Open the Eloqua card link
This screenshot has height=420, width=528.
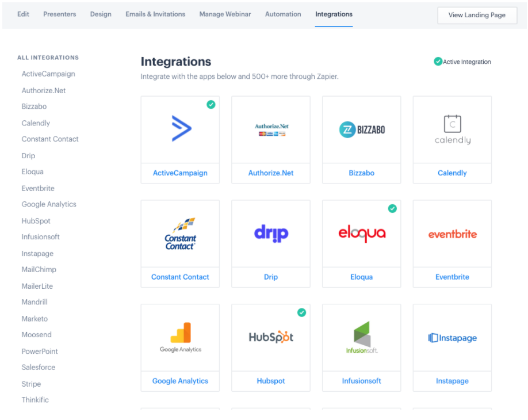coord(362,277)
